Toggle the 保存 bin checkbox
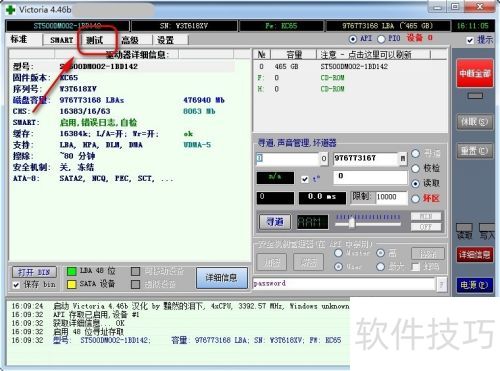The width and height of the screenshot is (500, 371). (x=16, y=285)
